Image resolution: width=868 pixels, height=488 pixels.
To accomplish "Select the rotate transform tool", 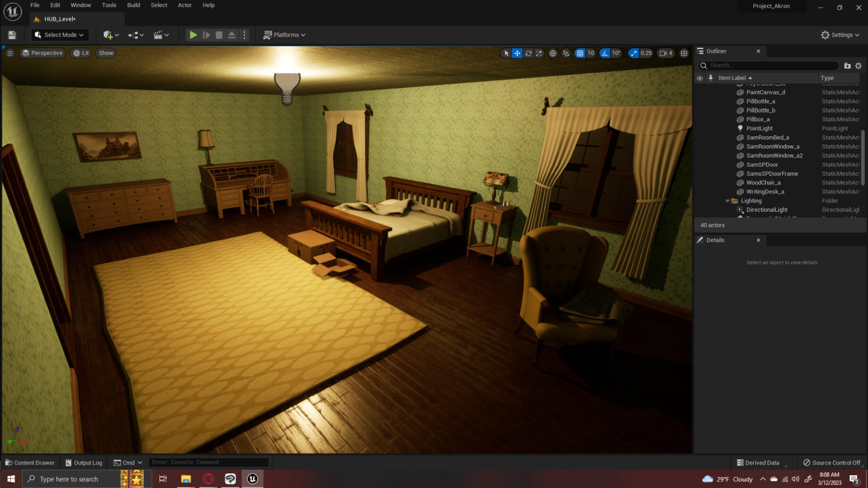I will coord(528,53).
